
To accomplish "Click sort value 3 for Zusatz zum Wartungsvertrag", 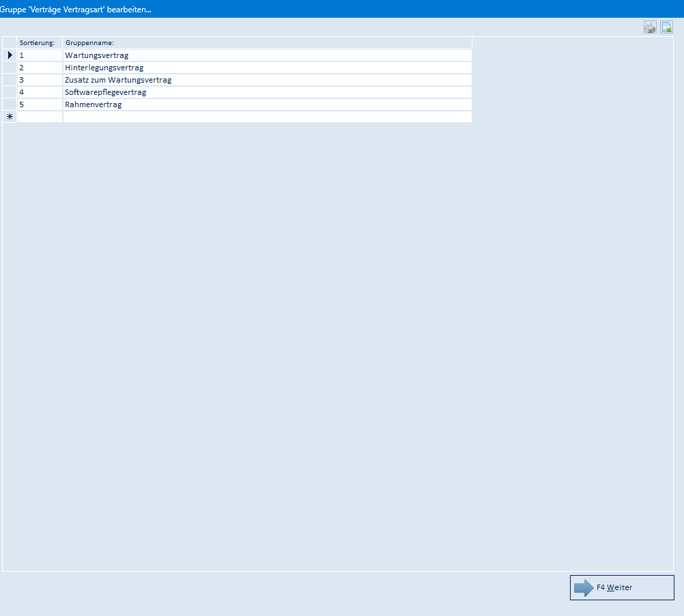I will coord(40,80).
